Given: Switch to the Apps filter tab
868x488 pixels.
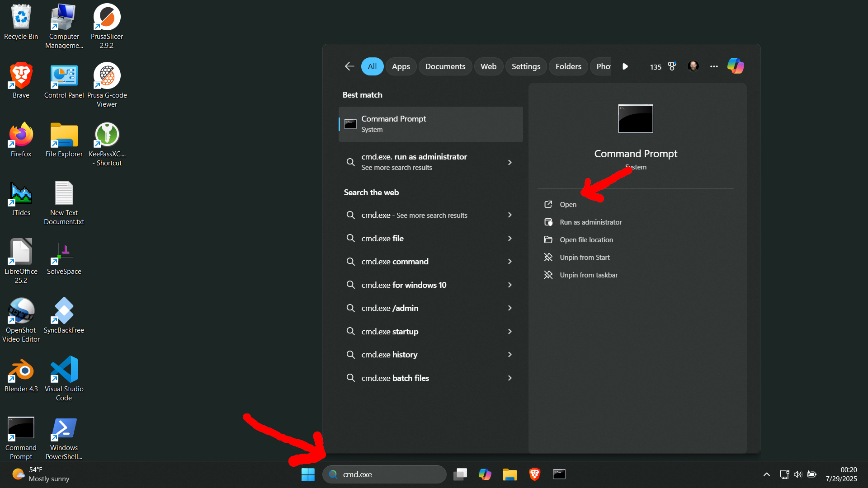Looking at the screenshot, I should (401, 66).
